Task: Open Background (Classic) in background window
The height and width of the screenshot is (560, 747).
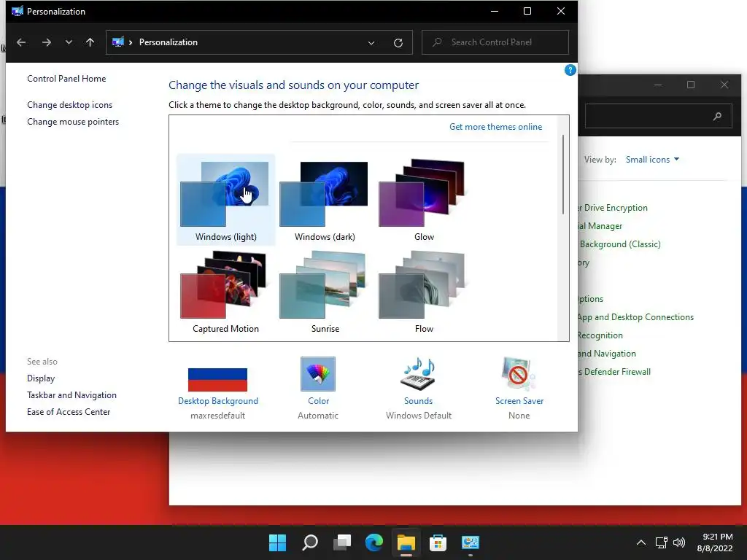Action: coord(620,244)
